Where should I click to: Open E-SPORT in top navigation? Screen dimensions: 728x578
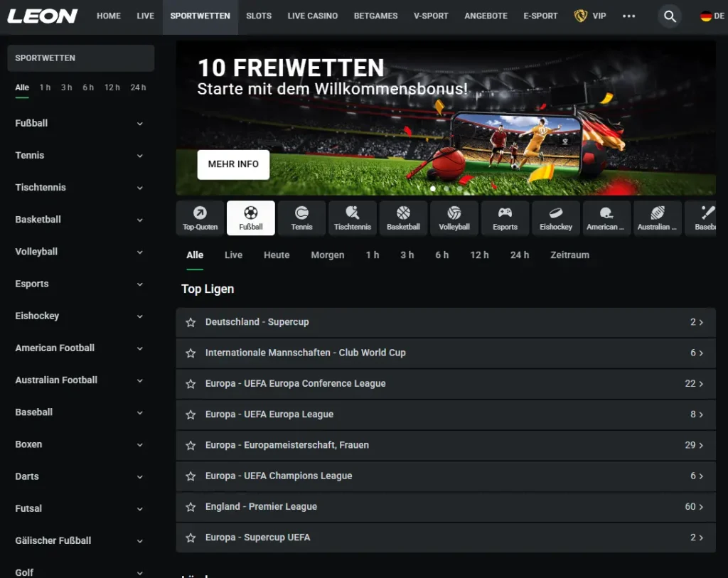coord(540,16)
